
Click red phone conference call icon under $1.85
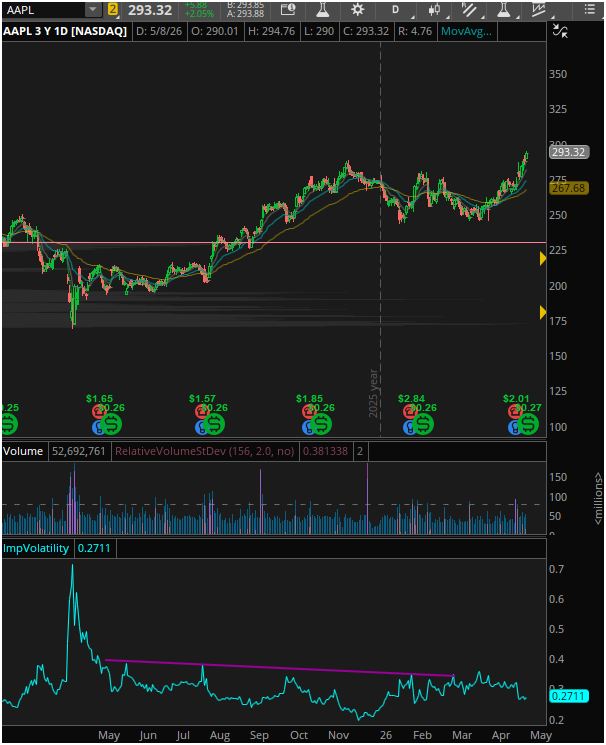(x=308, y=411)
